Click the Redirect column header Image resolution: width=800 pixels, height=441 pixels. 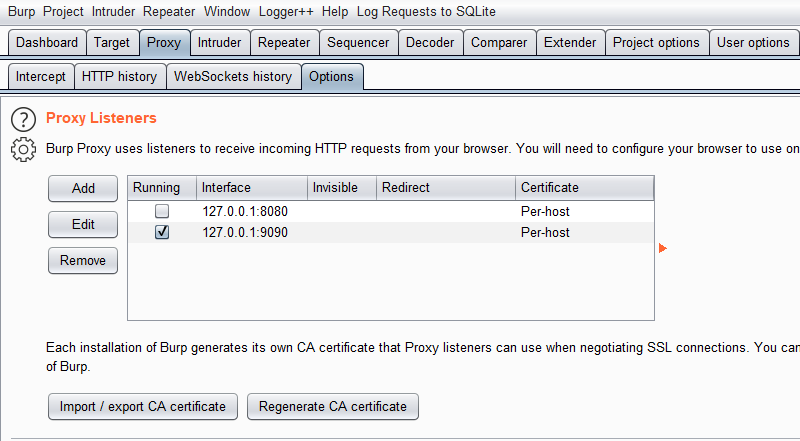click(x=446, y=187)
